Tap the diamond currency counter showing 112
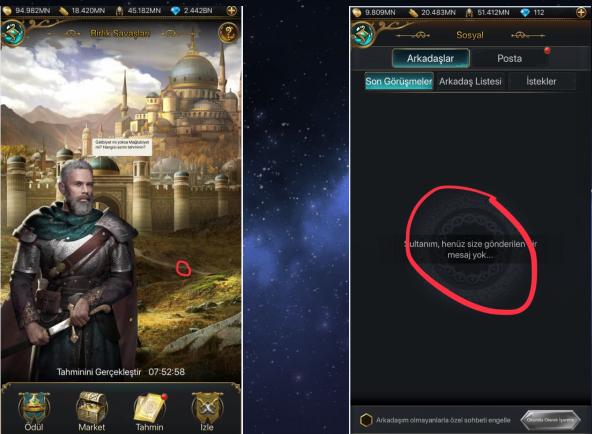 (x=532, y=12)
